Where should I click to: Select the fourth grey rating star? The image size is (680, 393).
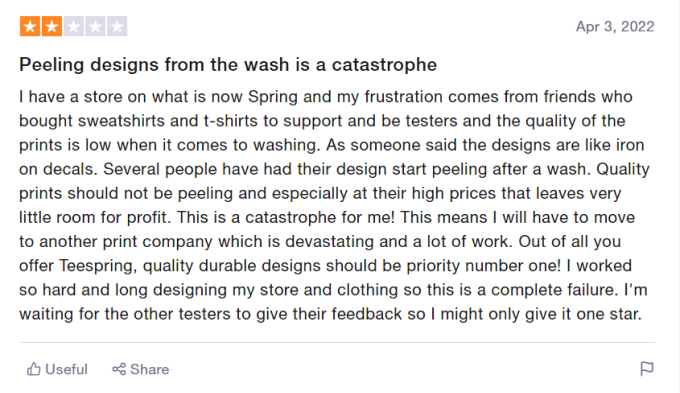coord(95,26)
